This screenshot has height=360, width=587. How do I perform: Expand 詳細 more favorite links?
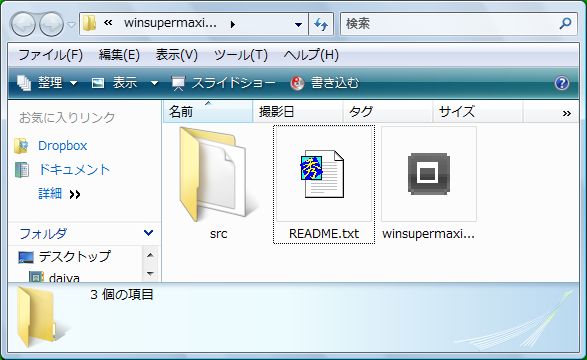[59, 194]
